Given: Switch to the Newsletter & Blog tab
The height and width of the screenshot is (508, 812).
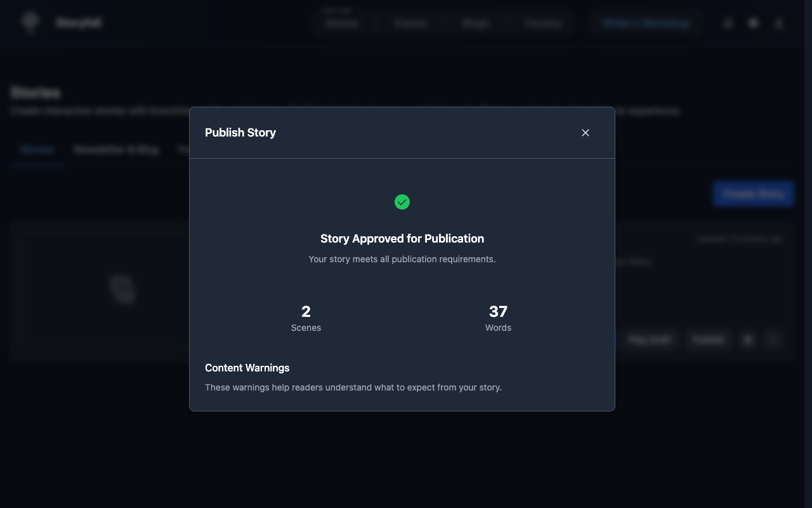Looking at the screenshot, I should tap(116, 150).
